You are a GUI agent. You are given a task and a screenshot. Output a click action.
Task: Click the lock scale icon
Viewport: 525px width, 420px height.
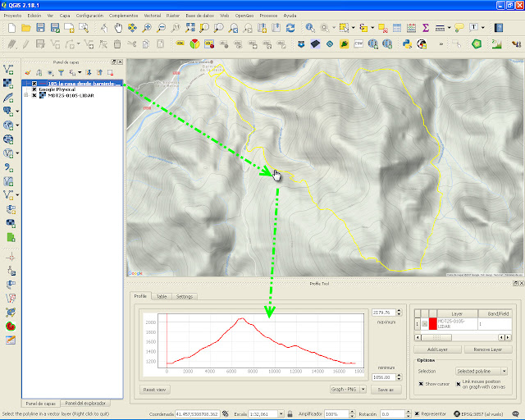(x=290, y=414)
